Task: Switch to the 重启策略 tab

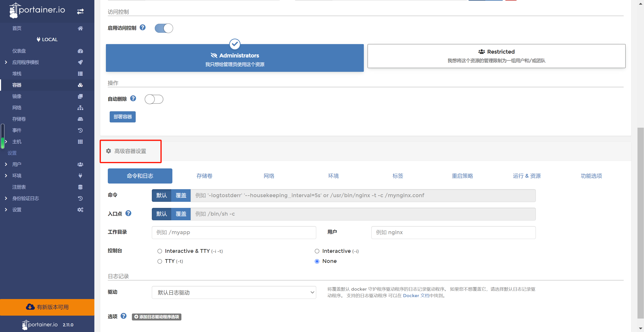Action: (x=462, y=176)
